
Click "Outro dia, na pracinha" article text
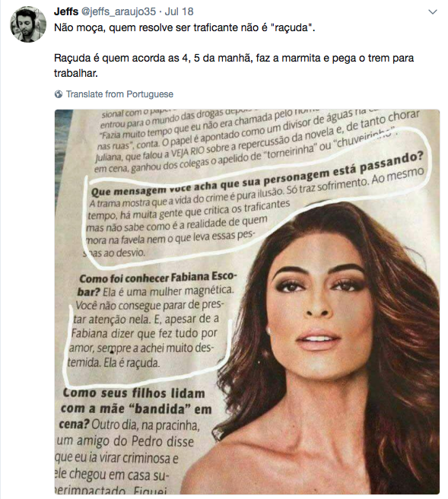coord(146,425)
